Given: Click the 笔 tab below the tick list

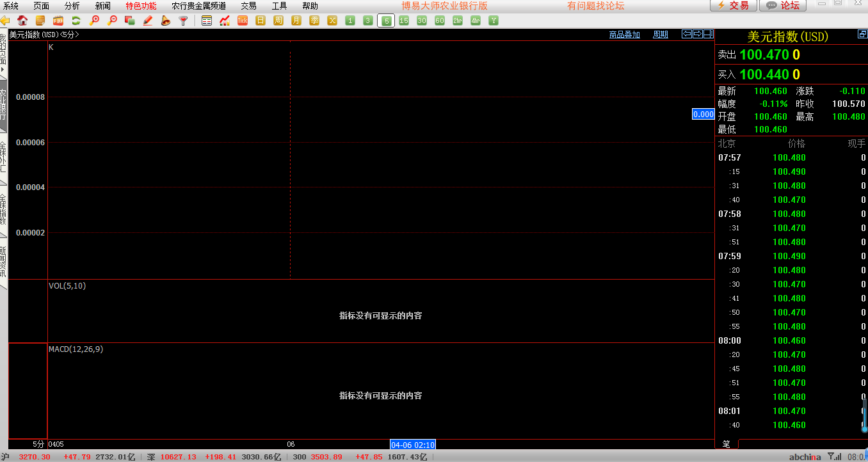Looking at the screenshot, I should tap(727, 443).
